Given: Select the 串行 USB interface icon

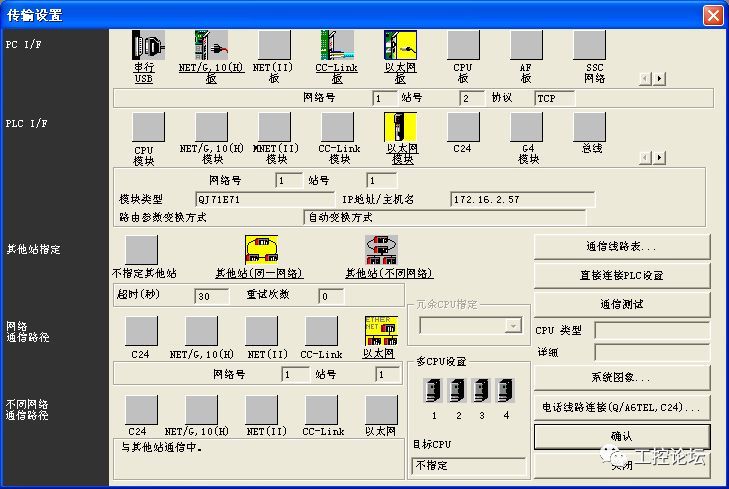Looking at the screenshot, I should (x=146, y=46).
